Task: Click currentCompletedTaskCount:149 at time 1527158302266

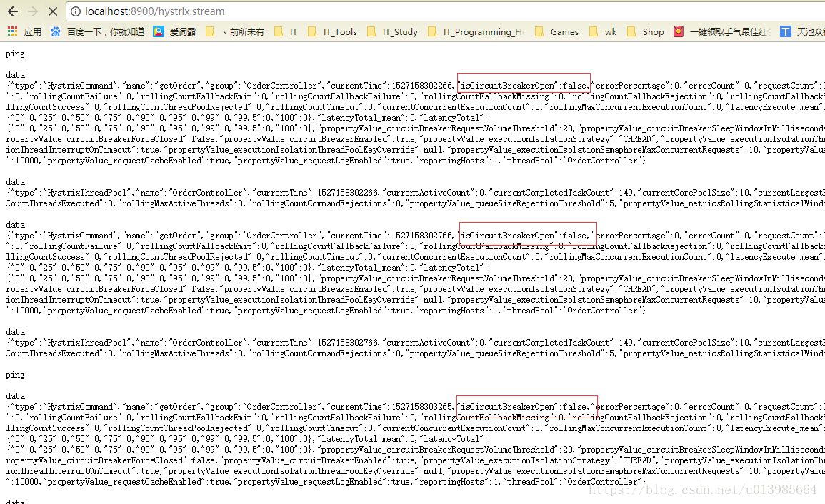Action: (563, 193)
